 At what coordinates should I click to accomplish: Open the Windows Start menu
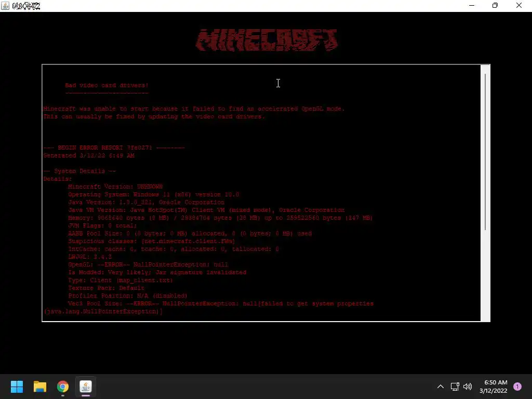(17, 387)
